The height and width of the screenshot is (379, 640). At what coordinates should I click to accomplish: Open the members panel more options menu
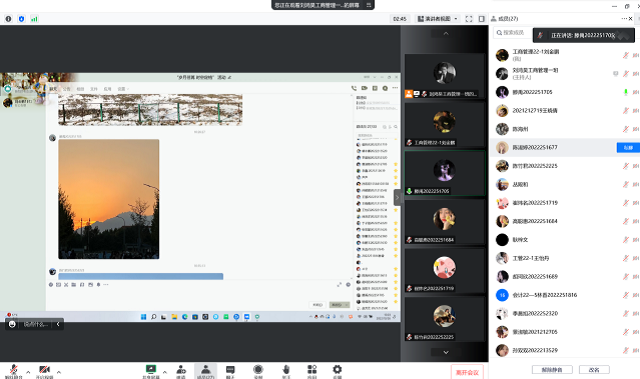[x=624, y=18]
